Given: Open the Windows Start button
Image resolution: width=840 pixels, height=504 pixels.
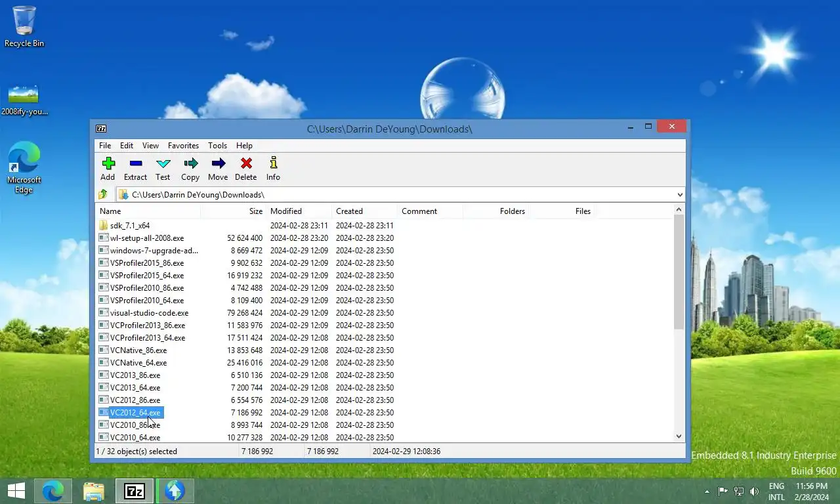Looking at the screenshot, I should [16, 491].
